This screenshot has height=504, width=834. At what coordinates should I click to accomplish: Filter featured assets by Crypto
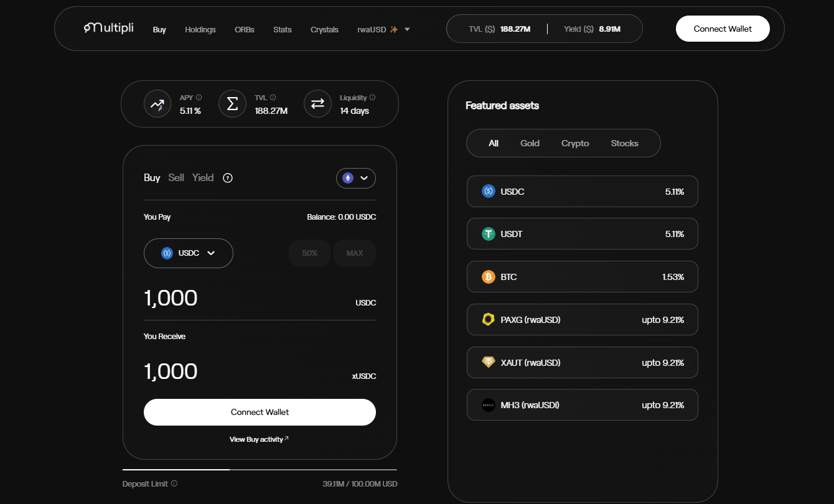coord(575,143)
